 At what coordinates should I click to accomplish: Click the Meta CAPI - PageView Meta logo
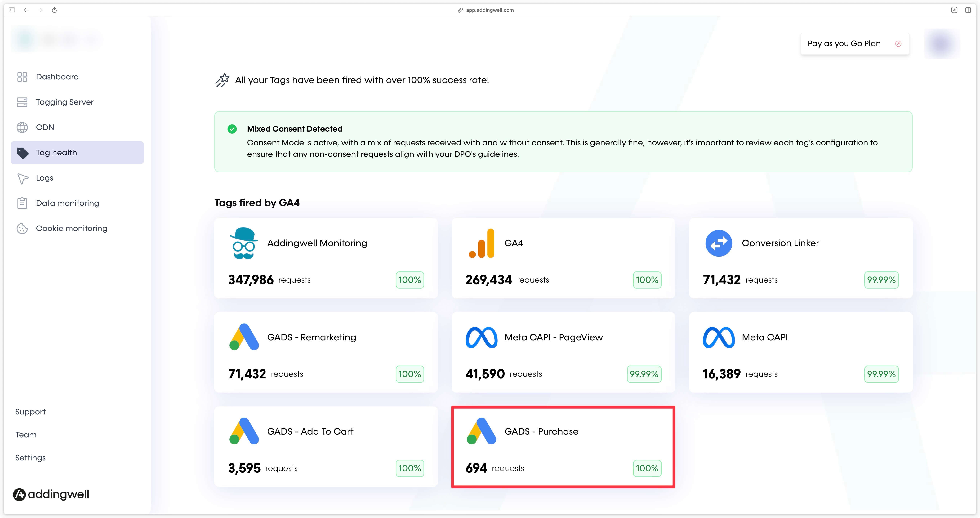[x=481, y=337]
